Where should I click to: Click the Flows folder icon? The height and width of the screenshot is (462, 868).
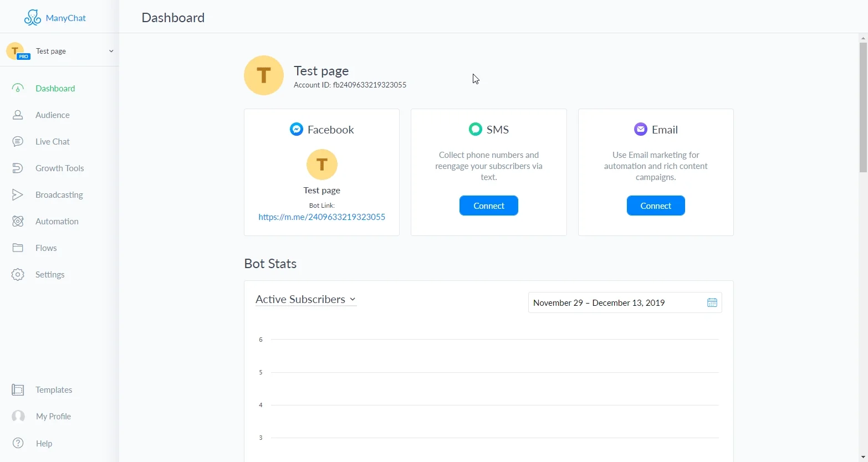click(18, 248)
